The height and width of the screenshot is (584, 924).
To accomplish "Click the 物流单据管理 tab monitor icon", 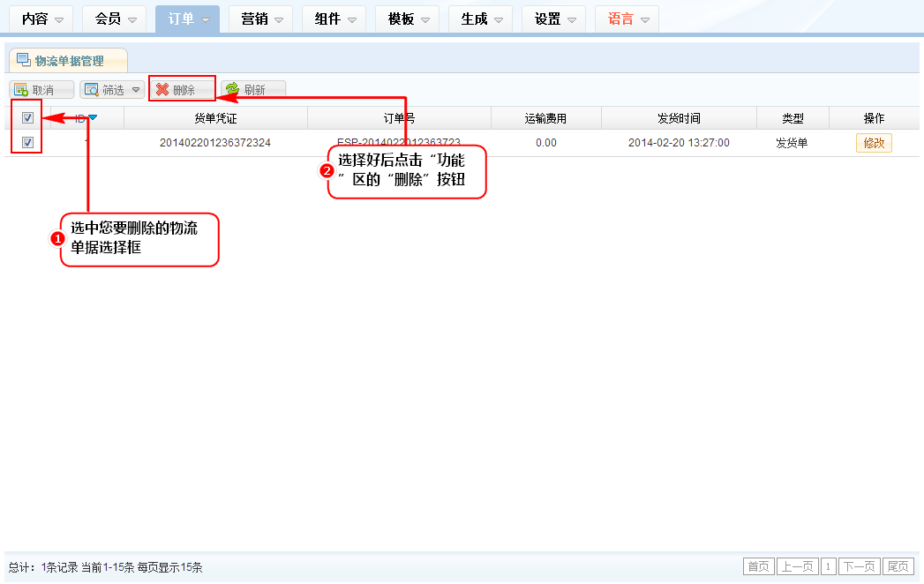I will (x=24, y=60).
